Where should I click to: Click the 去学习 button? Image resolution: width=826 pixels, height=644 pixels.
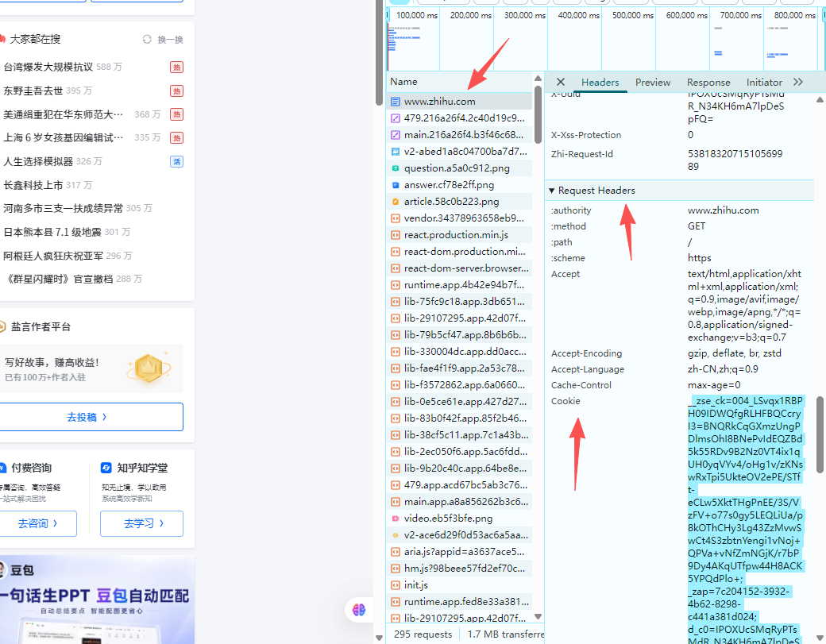[x=141, y=523]
